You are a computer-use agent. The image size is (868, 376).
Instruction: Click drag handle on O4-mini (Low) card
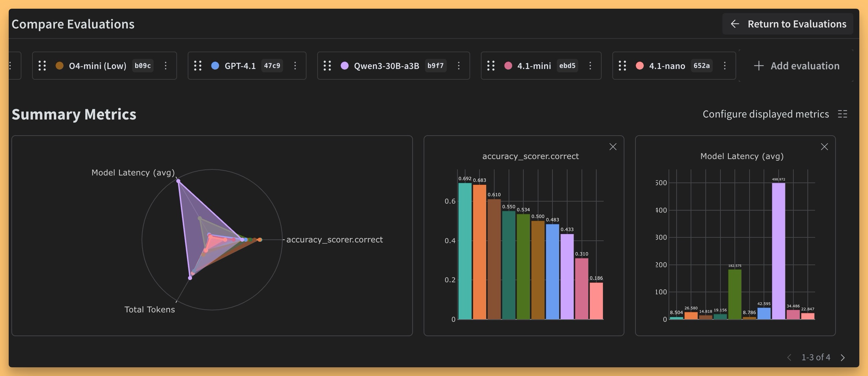coord(42,66)
